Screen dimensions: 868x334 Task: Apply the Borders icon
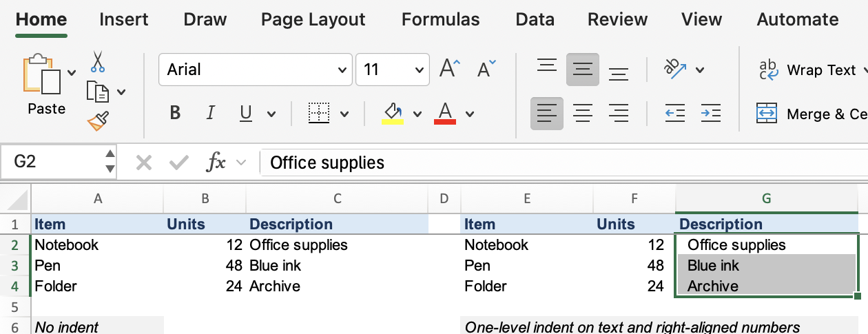coord(319,114)
